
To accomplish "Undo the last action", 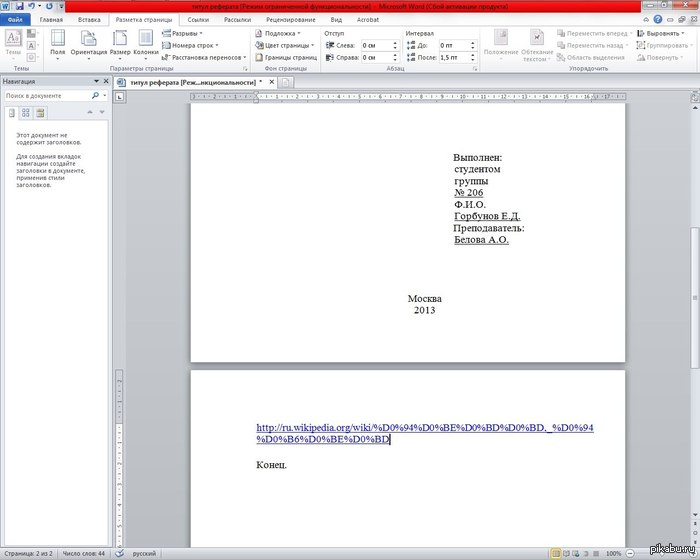I will tap(32, 6).
